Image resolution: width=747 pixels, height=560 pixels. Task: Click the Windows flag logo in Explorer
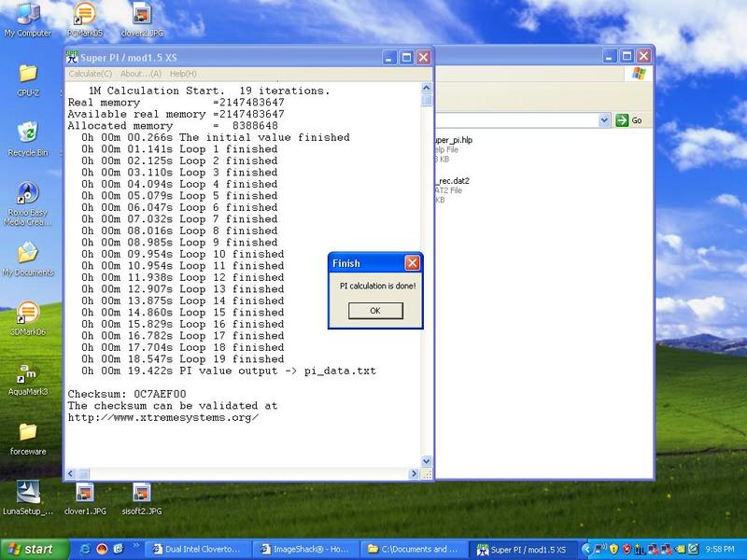click(x=639, y=74)
